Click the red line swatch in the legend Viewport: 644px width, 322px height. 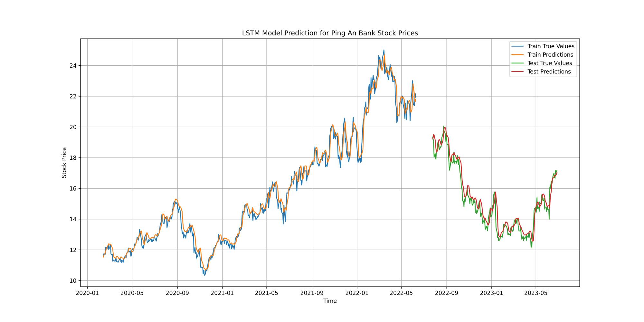517,71
